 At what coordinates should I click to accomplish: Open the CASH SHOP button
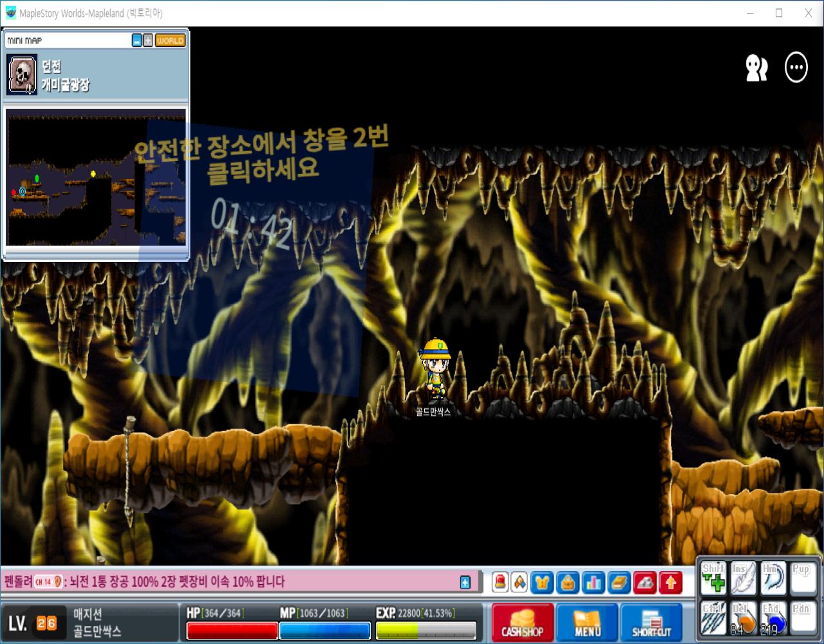pyautogui.click(x=523, y=622)
